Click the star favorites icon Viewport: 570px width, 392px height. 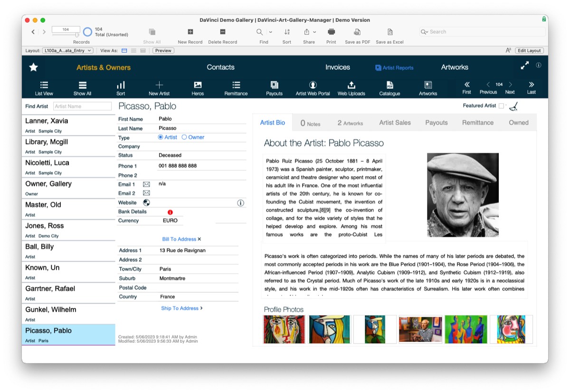(x=33, y=67)
